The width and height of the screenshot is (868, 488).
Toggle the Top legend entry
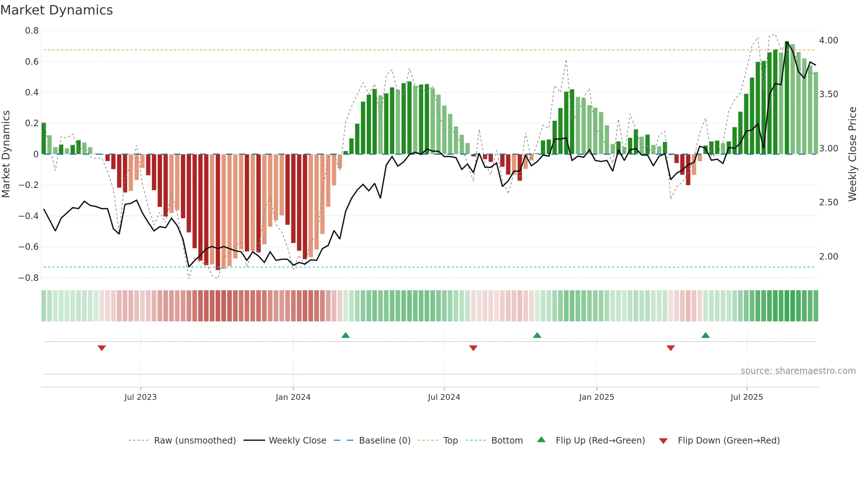coord(438,440)
